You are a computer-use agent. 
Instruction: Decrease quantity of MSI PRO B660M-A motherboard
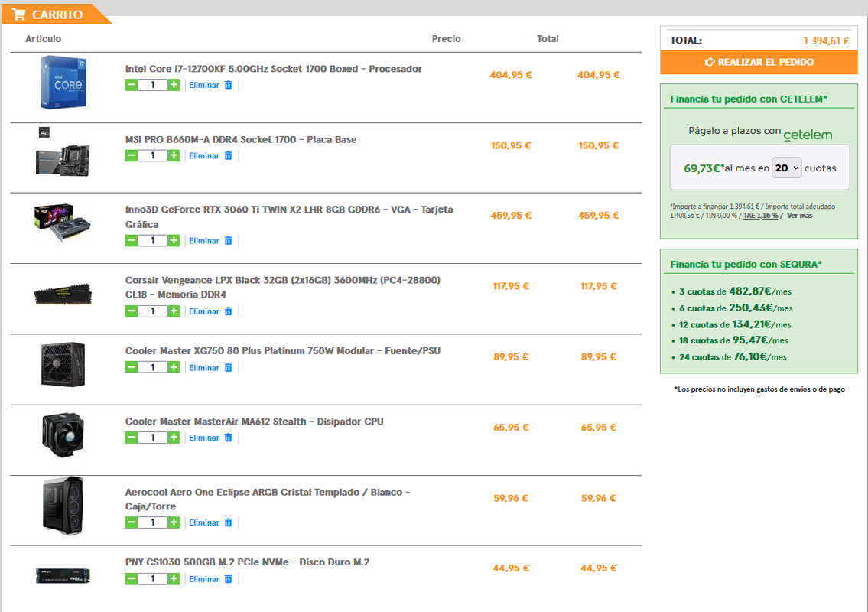(132, 155)
